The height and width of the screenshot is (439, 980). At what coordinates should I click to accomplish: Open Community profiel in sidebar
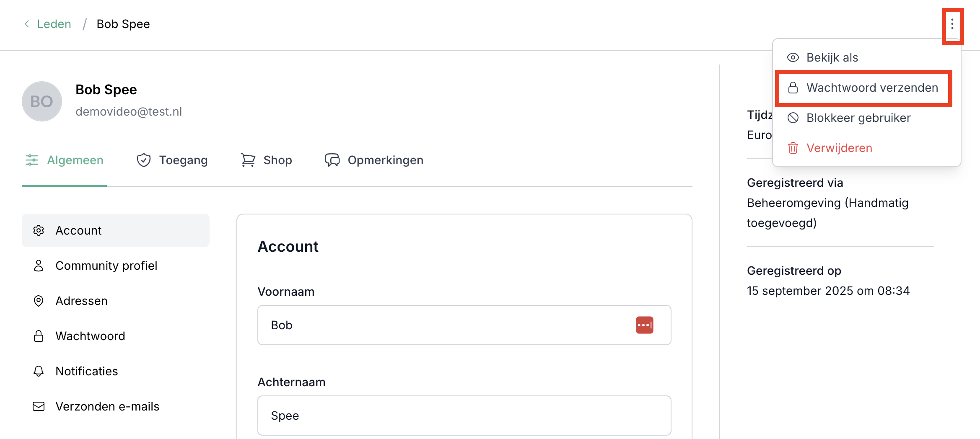[106, 266]
